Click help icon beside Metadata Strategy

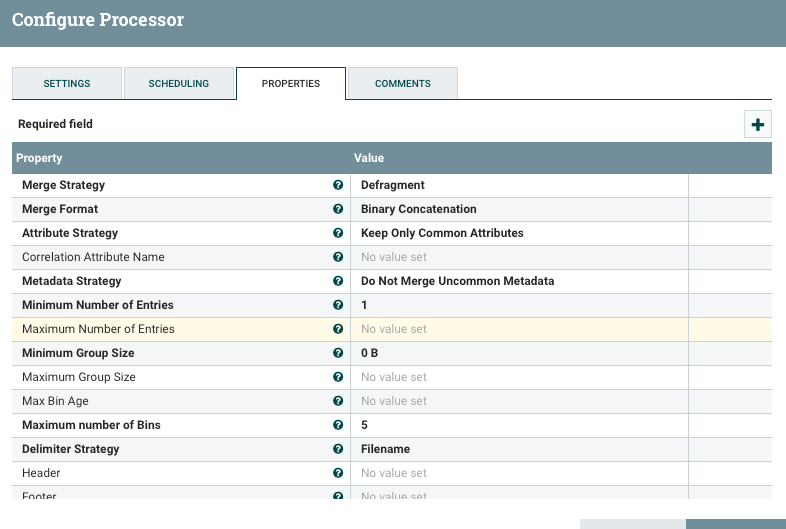coord(338,281)
